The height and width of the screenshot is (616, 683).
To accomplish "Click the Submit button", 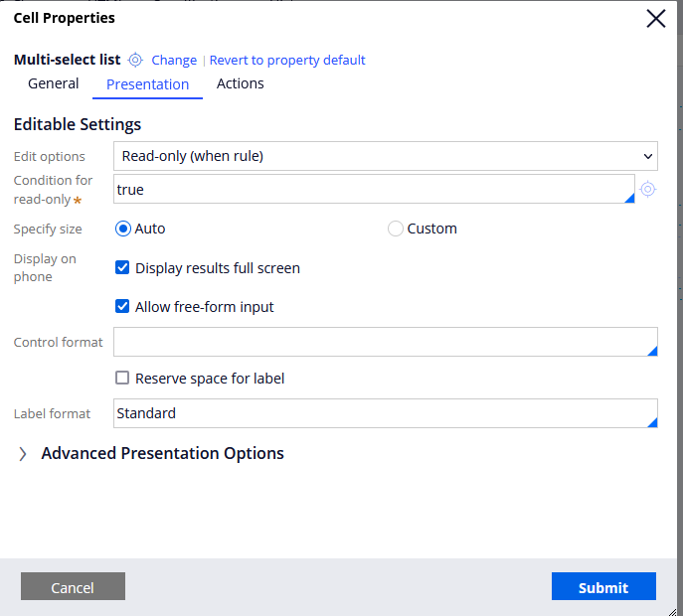I will pyautogui.click(x=603, y=586).
